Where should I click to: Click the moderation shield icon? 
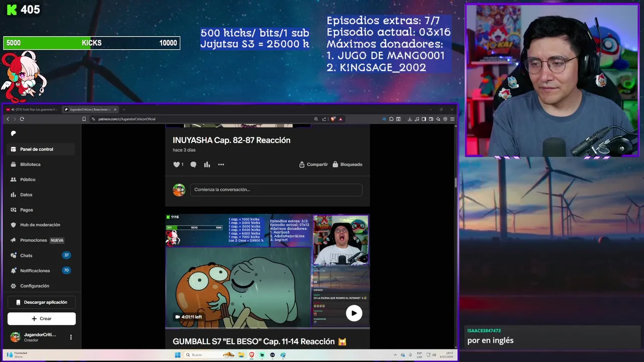pos(14,225)
